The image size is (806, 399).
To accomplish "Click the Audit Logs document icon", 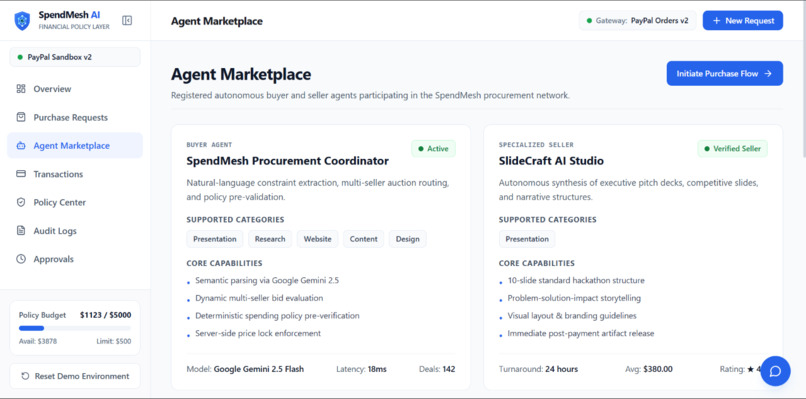I will click(21, 231).
